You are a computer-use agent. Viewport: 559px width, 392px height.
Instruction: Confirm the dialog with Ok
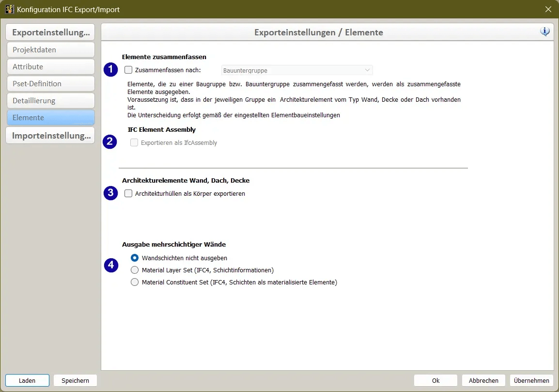(x=435, y=380)
